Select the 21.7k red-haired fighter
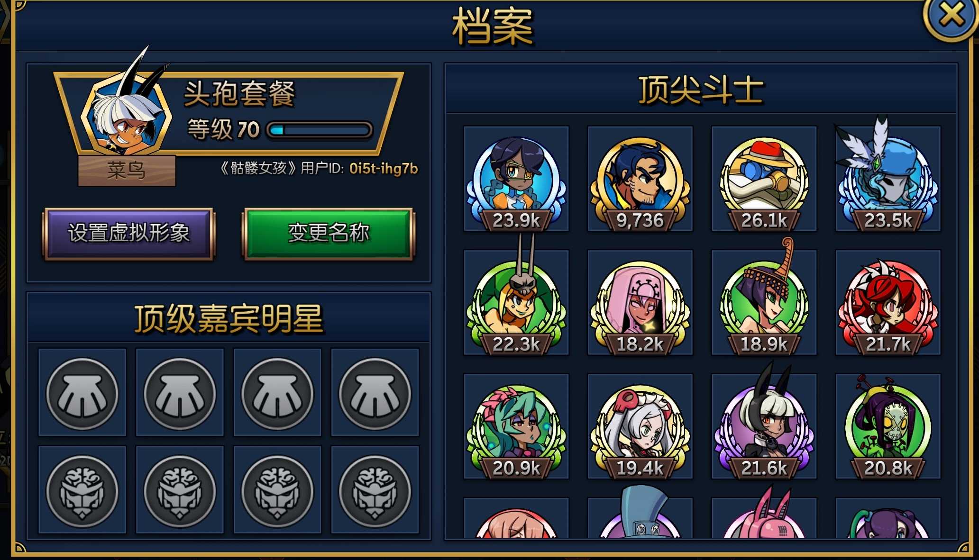979x560 pixels. tap(888, 303)
